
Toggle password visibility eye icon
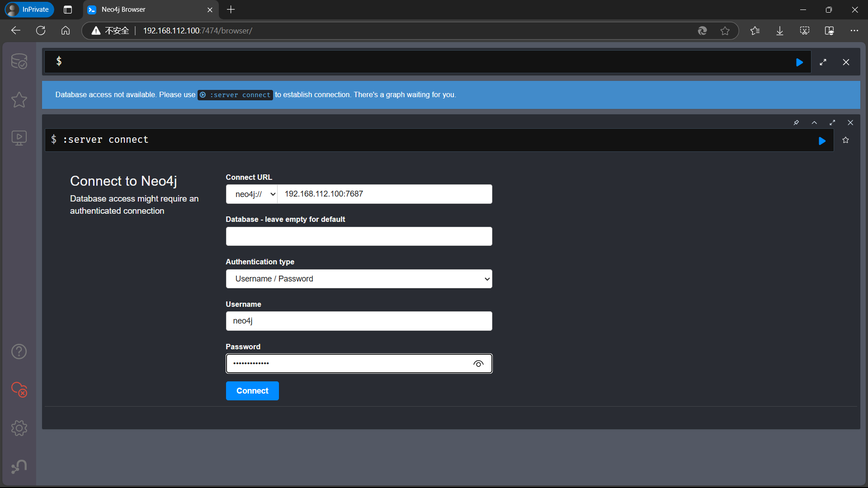pyautogui.click(x=478, y=364)
